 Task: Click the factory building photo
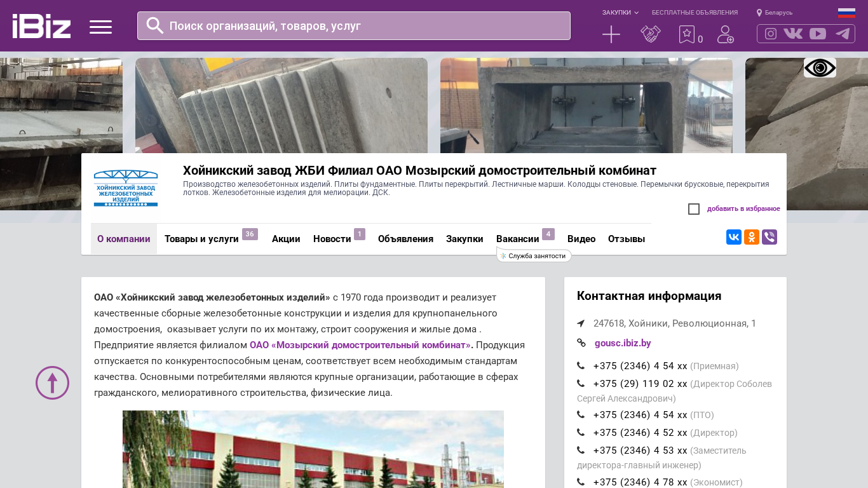[313, 449]
